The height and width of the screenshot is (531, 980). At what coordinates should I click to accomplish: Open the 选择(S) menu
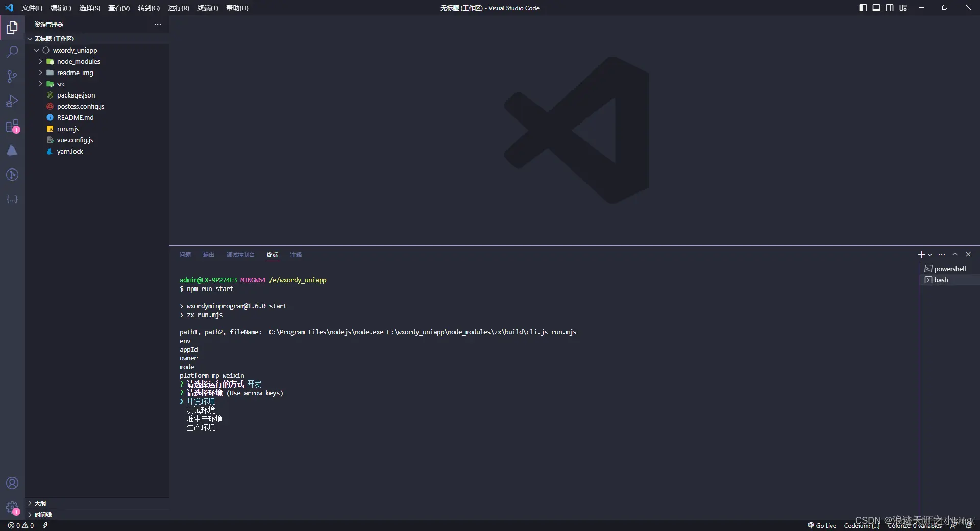click(x=89, y=8)
